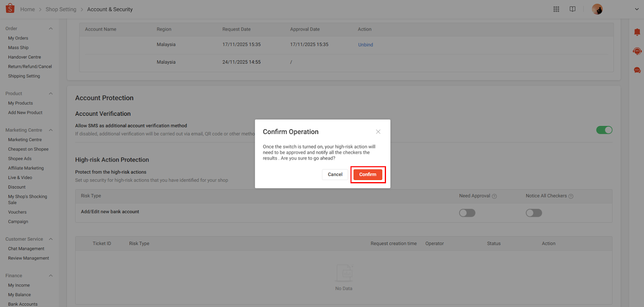644x307 pixels.
Task: Cancel the Confirm Operation dialog
Action: [x=335, y=174]
